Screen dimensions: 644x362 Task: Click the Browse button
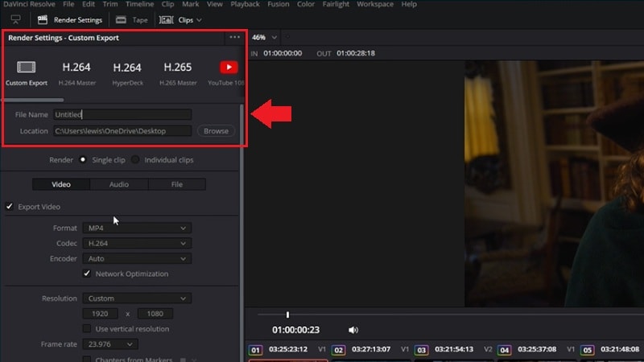(216, 131)
